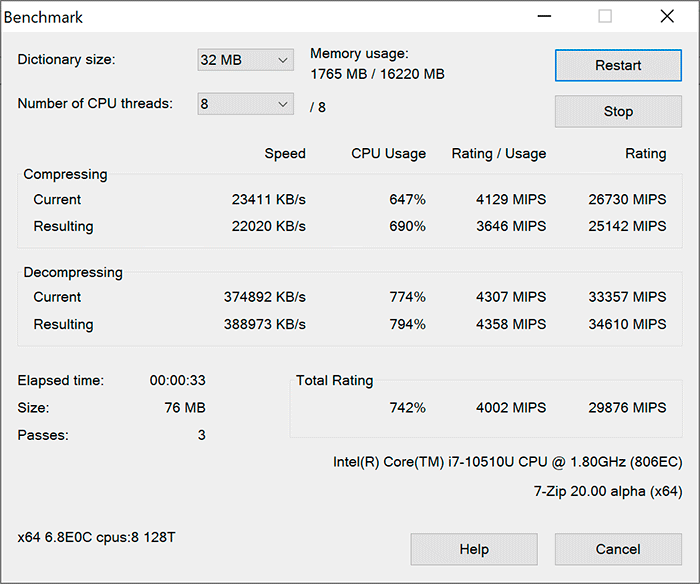
Task: Click the 7-Zip 20.00 alpha version label
Action: (608, 490)
